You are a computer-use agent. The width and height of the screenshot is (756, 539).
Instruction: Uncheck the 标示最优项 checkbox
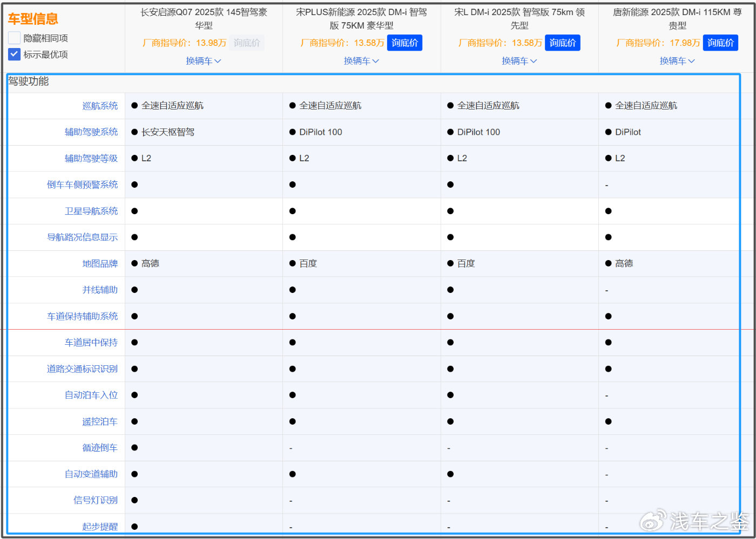15,54
